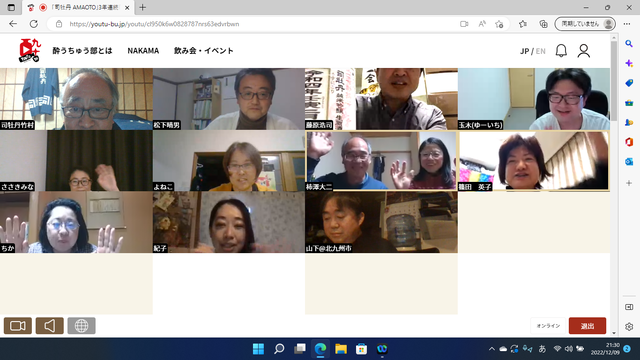Go back with the browser back arrow
The image size is (640, 360).
[13, 24]
